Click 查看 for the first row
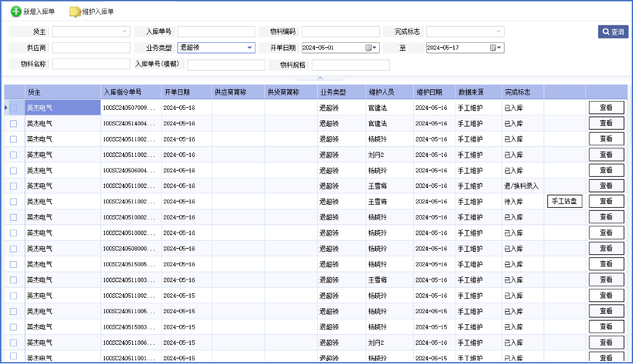633x364 pixels. click(x=606, y=107)
